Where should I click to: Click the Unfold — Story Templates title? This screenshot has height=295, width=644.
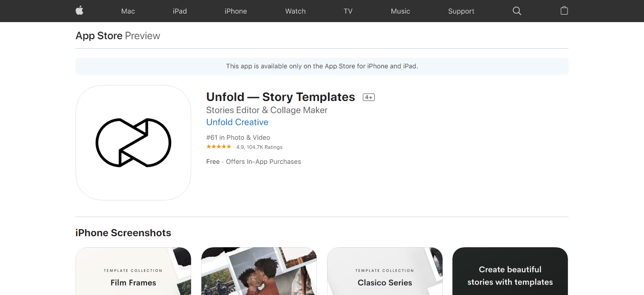click(x=280, y=97)
